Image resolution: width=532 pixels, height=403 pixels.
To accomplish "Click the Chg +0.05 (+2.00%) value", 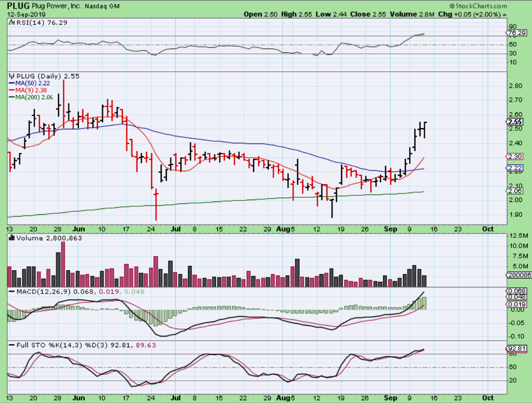I will 469,14.
